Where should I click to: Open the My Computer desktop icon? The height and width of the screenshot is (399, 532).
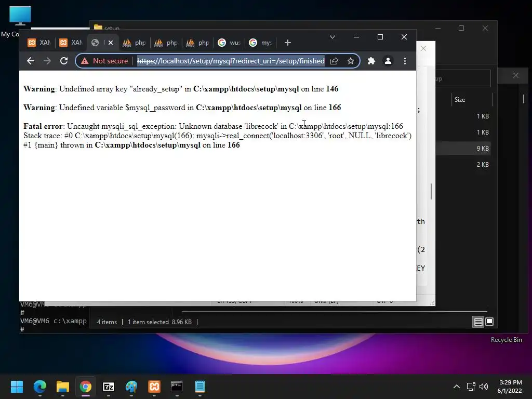pos(20,16)
